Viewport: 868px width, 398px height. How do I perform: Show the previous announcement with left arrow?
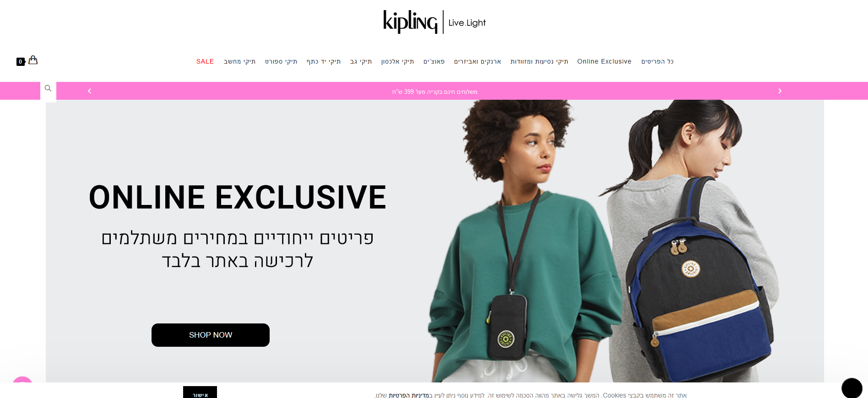tap(89, 91)
